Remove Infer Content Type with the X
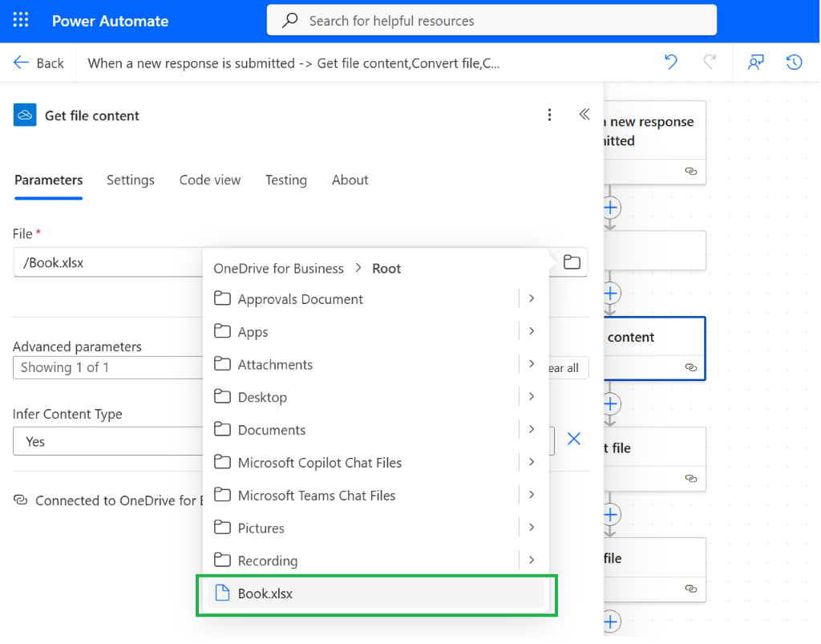Image resolution: width=821 pixels, height=644 pixels. tap(574, 439)
